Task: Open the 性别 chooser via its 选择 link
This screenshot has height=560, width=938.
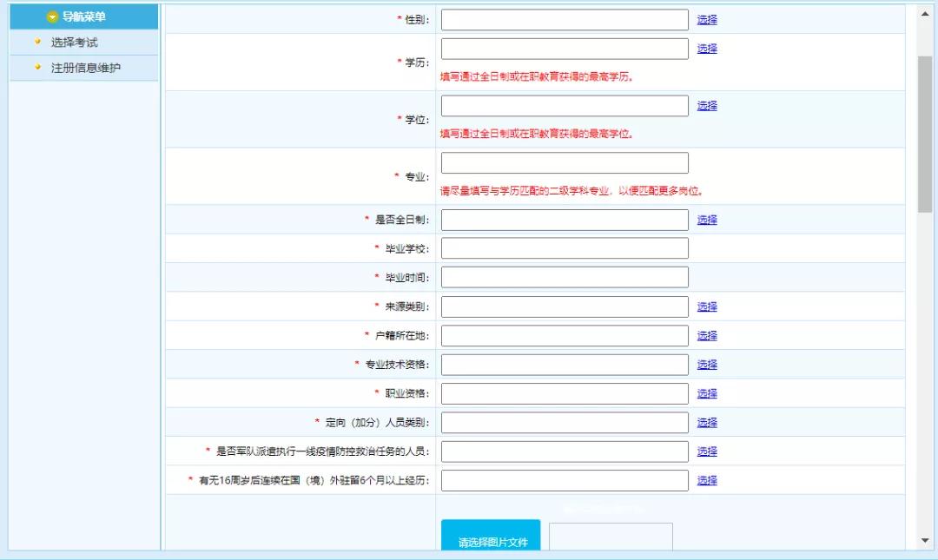Action: (x=706, y=18)
